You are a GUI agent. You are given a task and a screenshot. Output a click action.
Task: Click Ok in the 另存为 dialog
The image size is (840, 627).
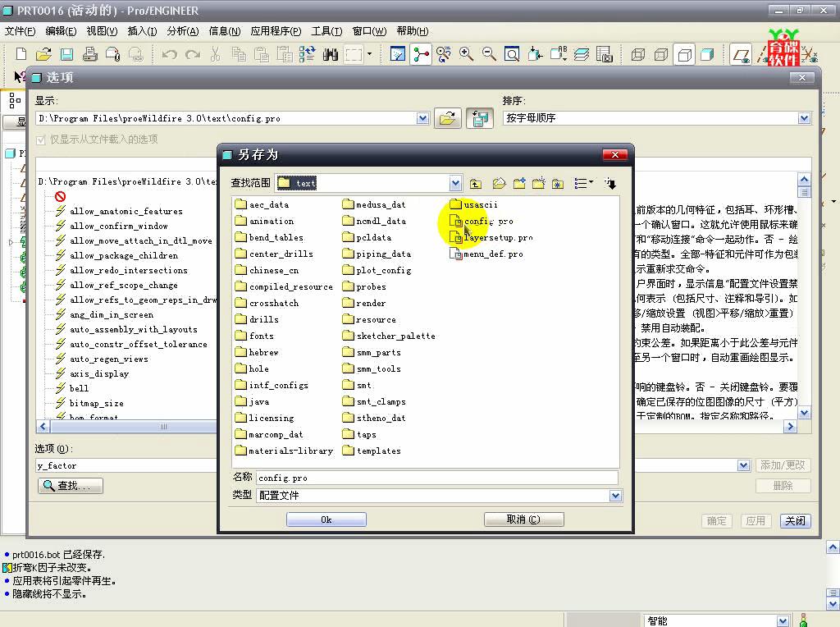tap(326, 519)
